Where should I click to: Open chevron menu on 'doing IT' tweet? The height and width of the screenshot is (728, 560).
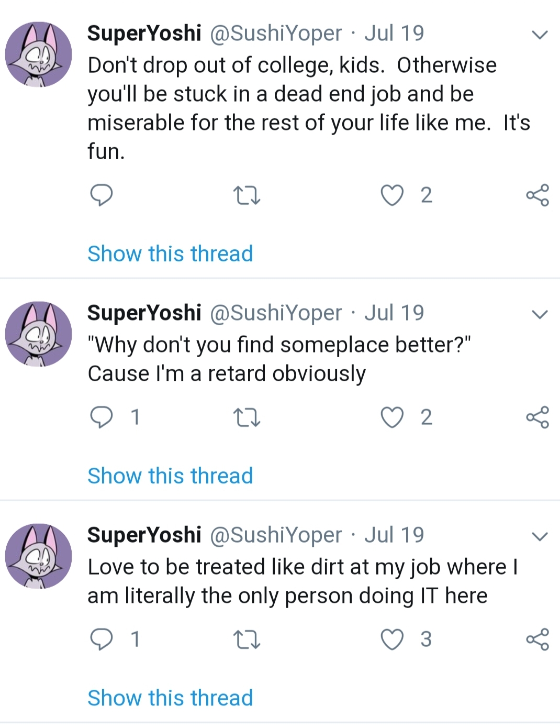pyautogui.click(x=540, y=537)
